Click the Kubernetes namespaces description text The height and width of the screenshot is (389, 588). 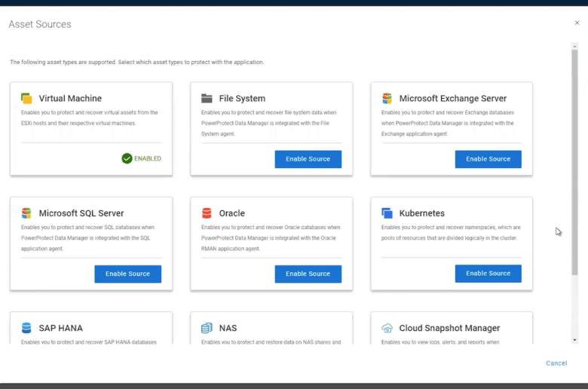451,233
